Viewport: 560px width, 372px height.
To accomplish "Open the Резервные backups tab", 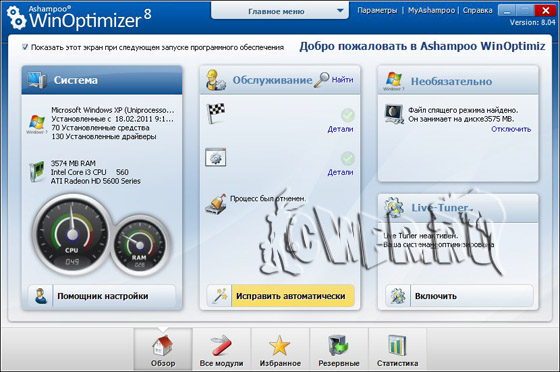I will (339, 348).
